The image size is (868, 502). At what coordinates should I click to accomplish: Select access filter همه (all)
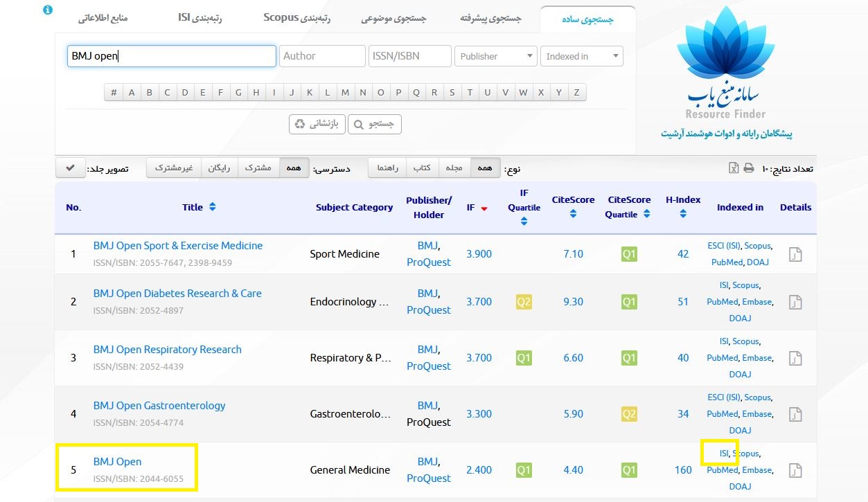[293, 168]
